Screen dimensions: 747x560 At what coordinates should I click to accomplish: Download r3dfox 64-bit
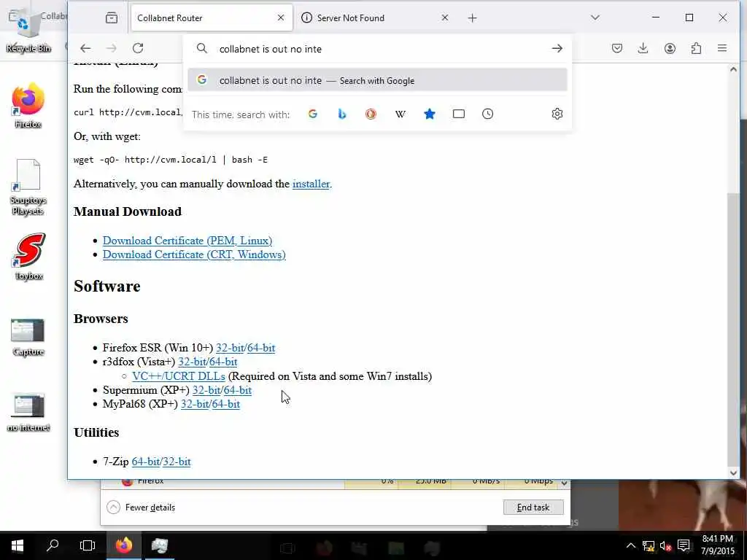click(223, 362)
